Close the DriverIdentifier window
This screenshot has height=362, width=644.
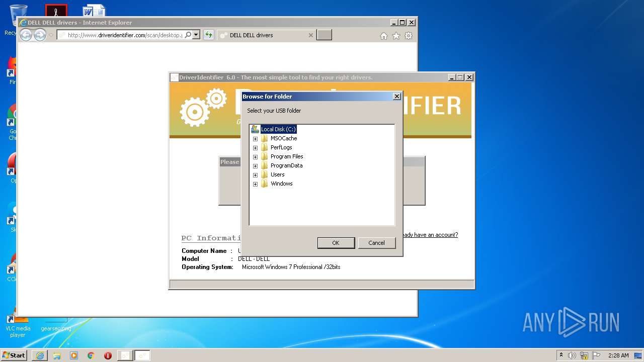(469, 77)
